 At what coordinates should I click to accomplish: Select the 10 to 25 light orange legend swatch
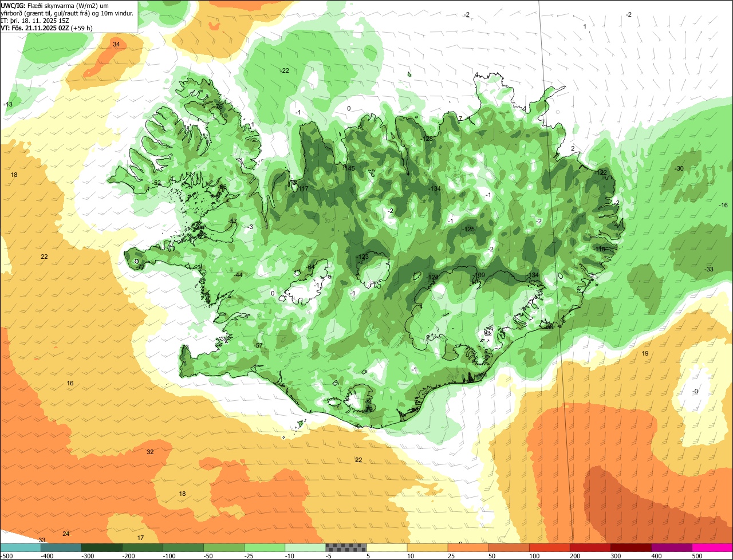click(x=427, y=547)
